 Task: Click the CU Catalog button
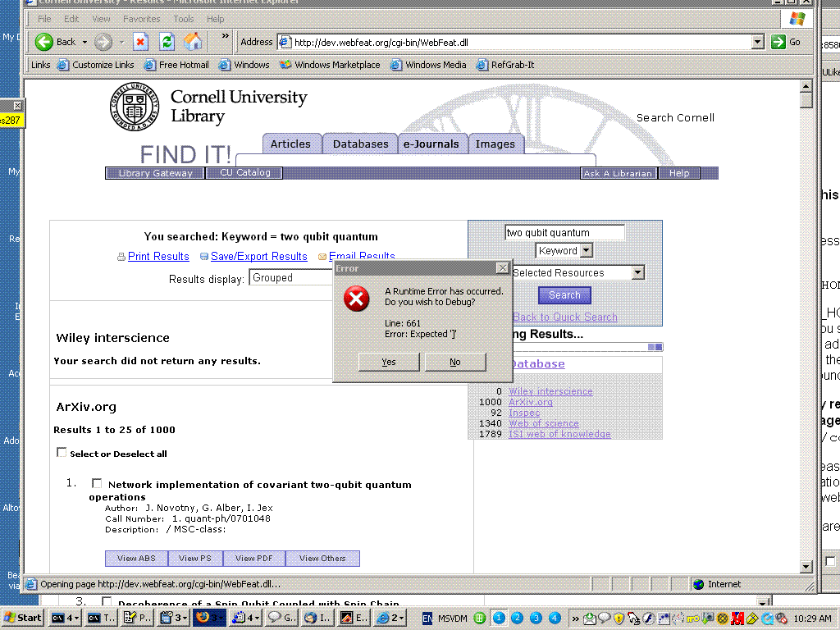[244, 172]
